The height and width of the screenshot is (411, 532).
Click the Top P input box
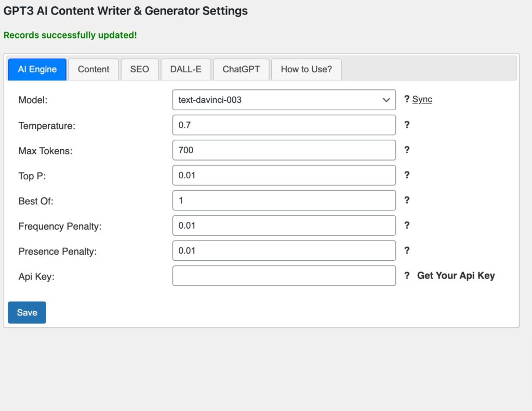coord(284,175)
